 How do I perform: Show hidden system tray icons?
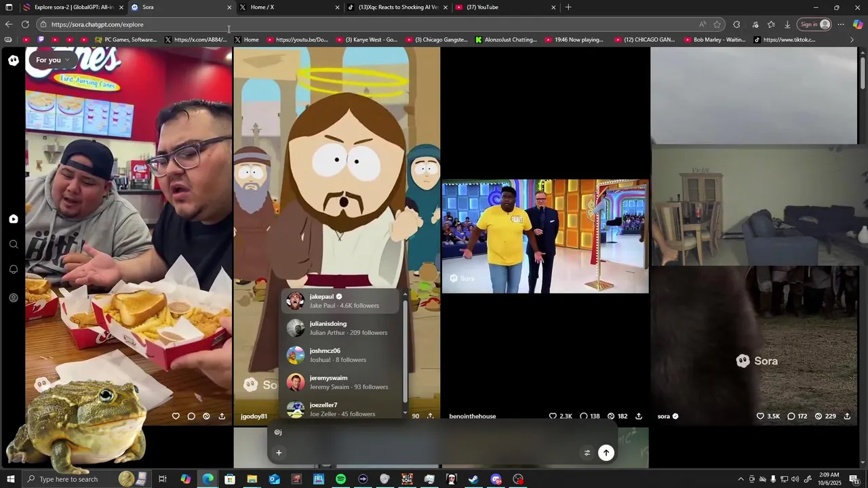coord(741,479)
